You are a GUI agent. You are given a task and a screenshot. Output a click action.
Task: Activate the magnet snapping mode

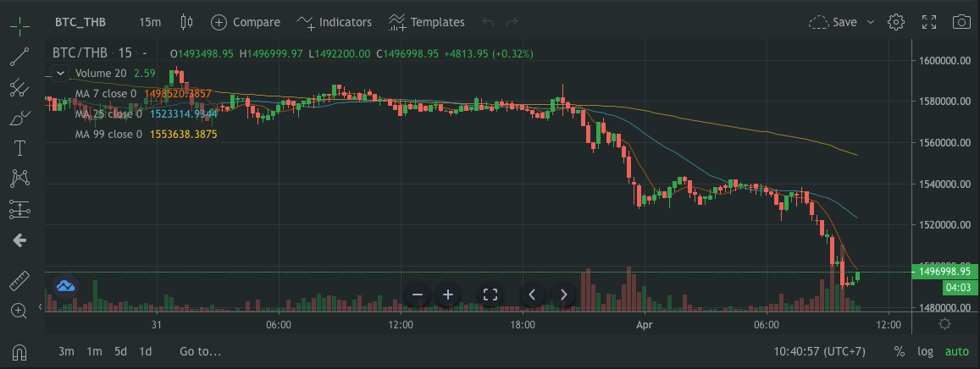coord(19,351)
